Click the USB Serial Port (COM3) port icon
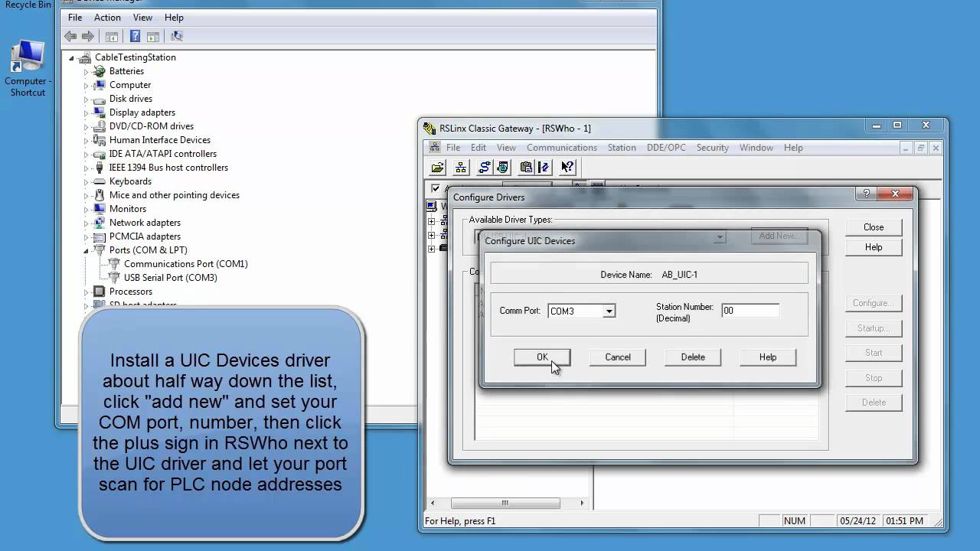980x551 pixels. (x=114, y=278)
